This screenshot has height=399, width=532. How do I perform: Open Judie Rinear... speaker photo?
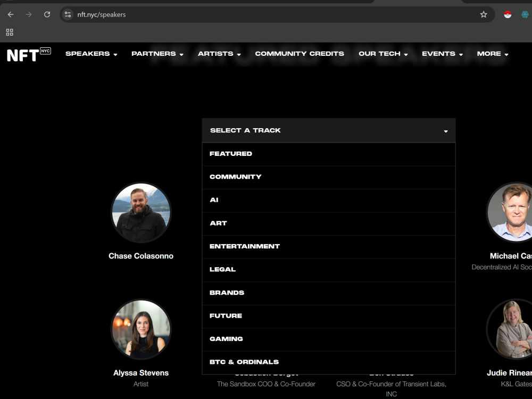(x=510, y=329)
